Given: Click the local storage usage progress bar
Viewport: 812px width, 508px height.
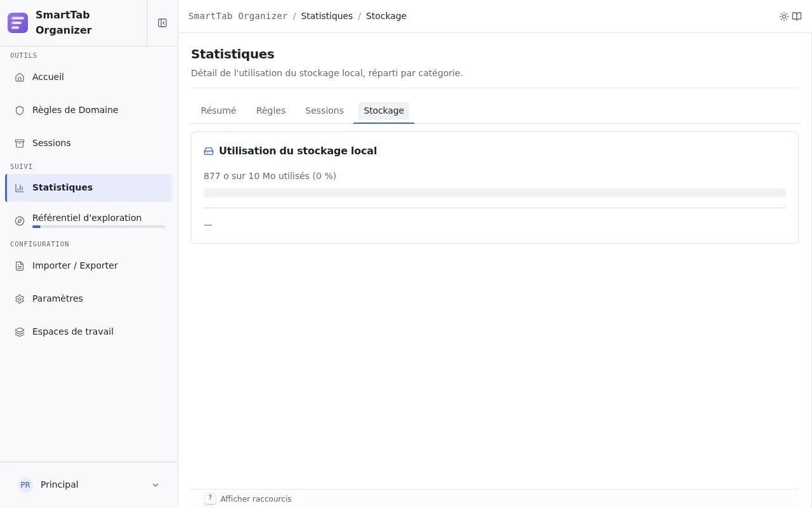Looking at the screenshot, I should pos(495,193).
